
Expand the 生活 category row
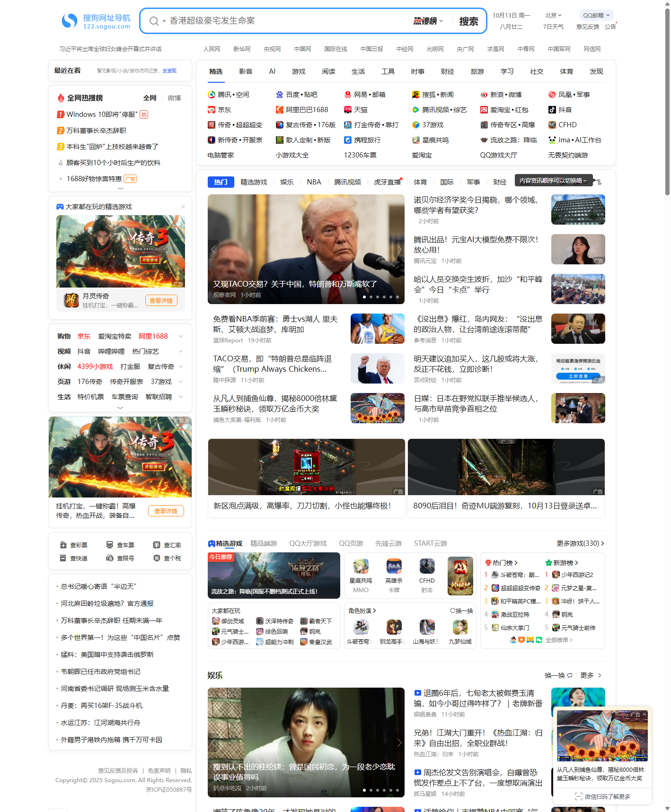coord(181,397)
